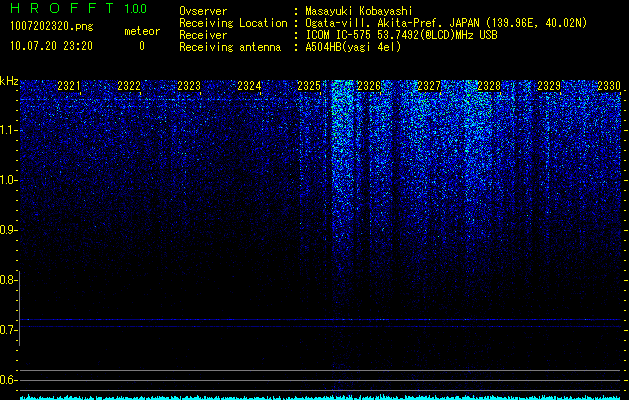Click the meteor count value 0
This screenshot has width=629, height=400.
[142, 46]
